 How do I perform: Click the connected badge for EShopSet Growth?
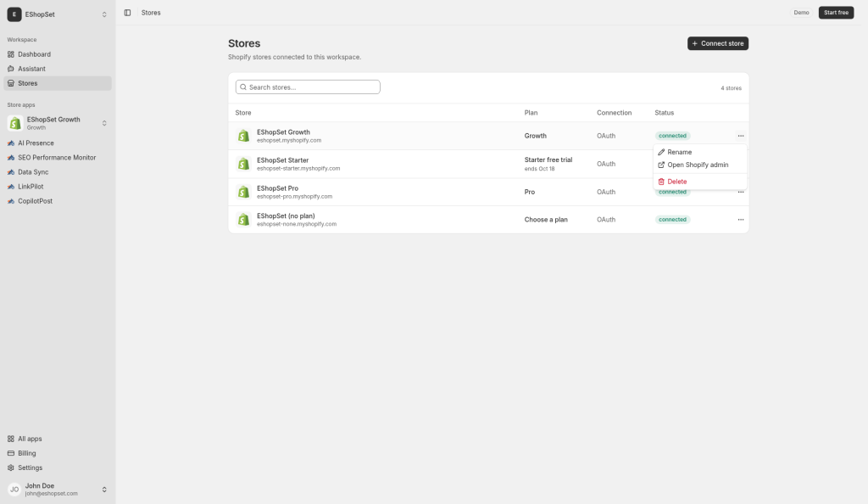(x=672, y=136)
